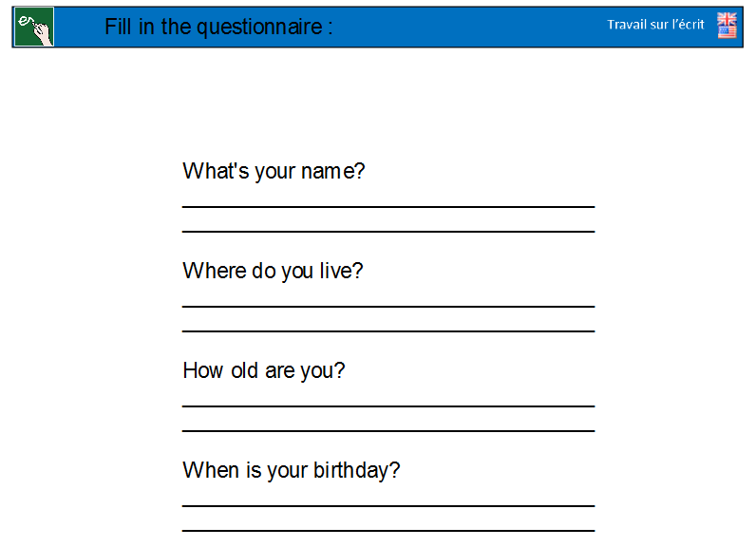Click second answer line under "How old are you?"
756x547 pixels.
[387, 429]
